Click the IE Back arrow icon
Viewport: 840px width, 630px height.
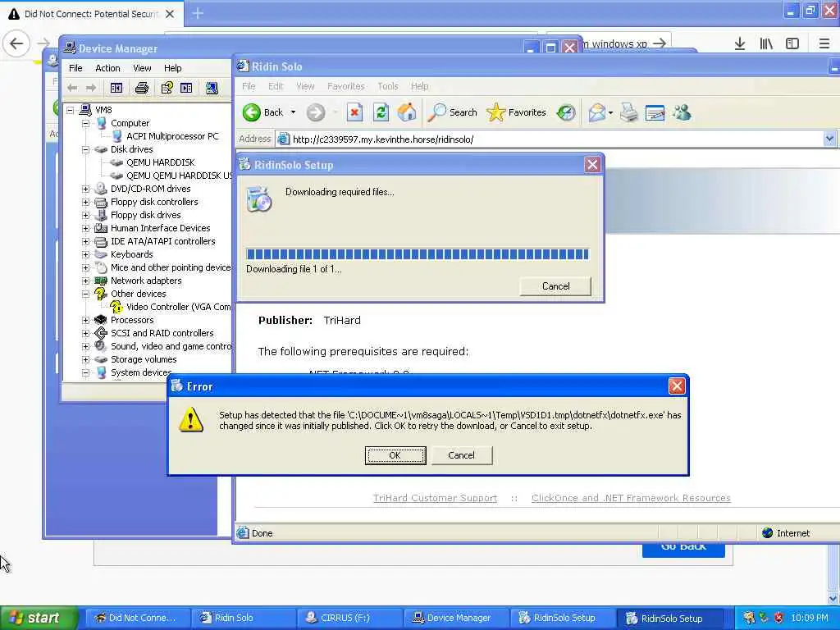pos(252,112)
